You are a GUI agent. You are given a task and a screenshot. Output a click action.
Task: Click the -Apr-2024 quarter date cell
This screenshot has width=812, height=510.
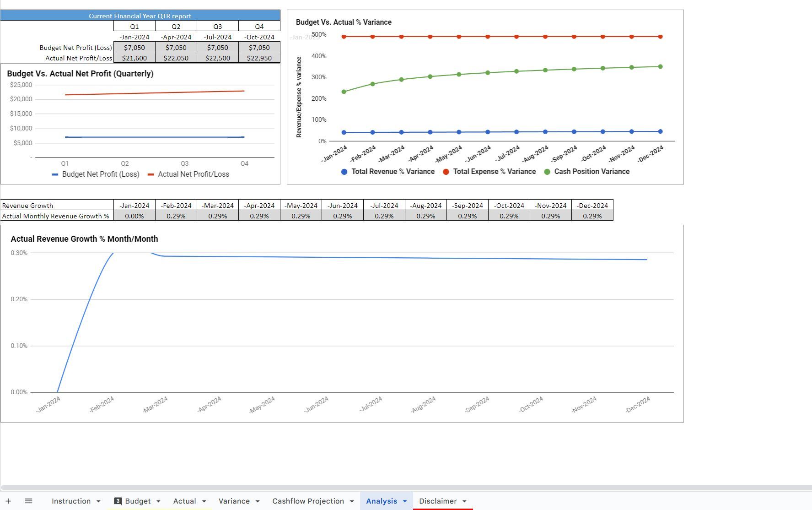pyautogui.click(x=176, y=37)
